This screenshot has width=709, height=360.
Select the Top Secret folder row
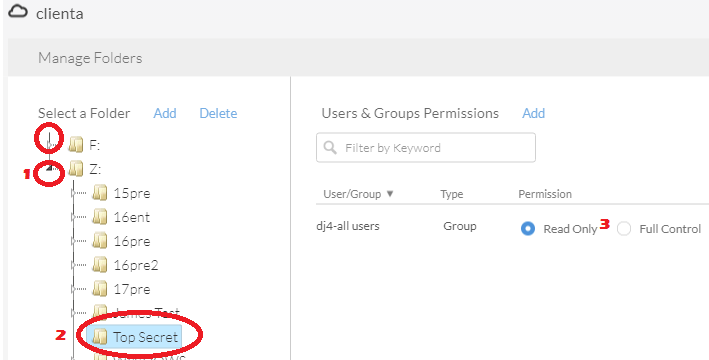134,337
